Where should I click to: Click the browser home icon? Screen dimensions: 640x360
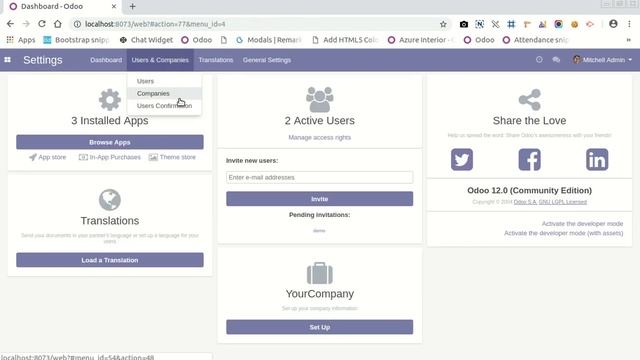(58, 24)
